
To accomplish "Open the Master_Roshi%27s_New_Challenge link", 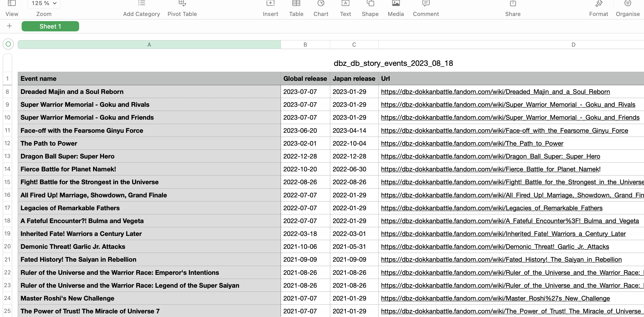I will (495, 298).
